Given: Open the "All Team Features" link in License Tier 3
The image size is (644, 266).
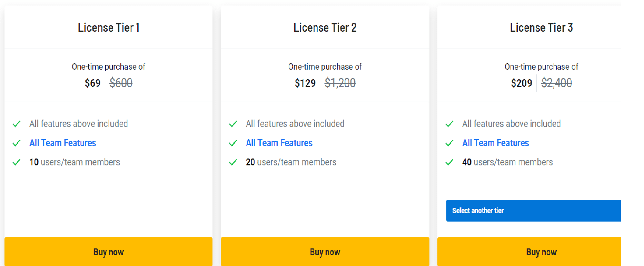Looking at the screenshot, I should [496, 143].
